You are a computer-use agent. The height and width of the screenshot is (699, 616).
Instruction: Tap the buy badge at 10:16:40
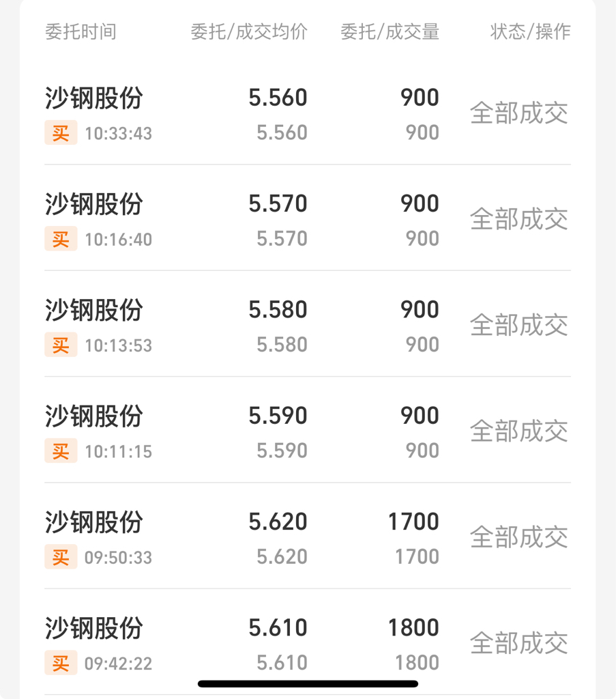click(x=61, y=239)
